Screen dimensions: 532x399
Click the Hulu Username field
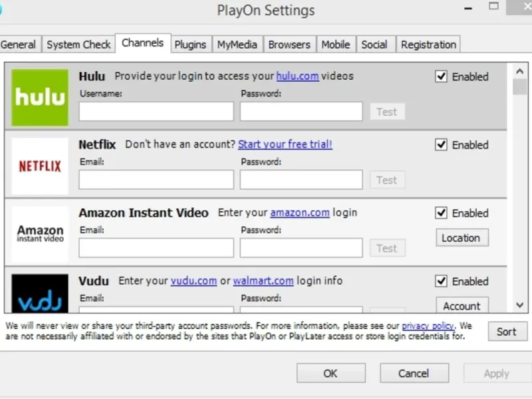tap(156, 112)
